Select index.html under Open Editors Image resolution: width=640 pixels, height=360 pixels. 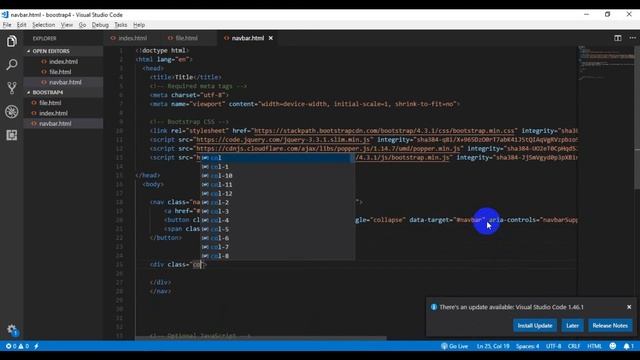pyautogui.click(x=63, y=62)
